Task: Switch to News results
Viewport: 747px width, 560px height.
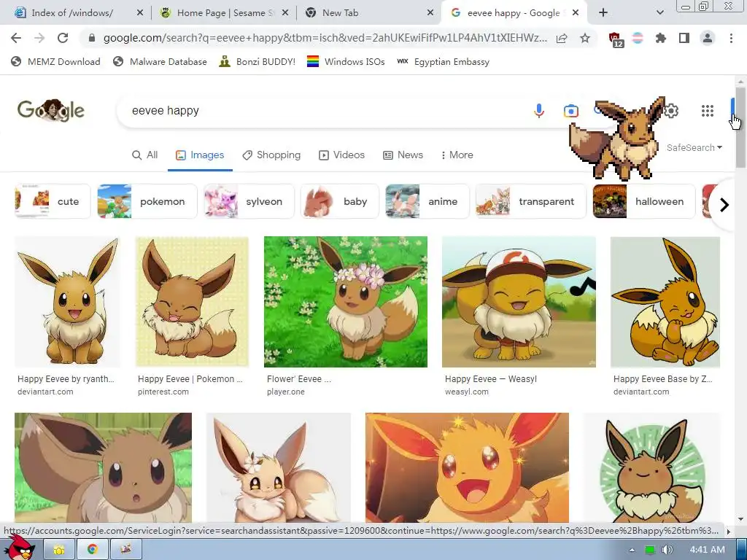Action: 403,155
